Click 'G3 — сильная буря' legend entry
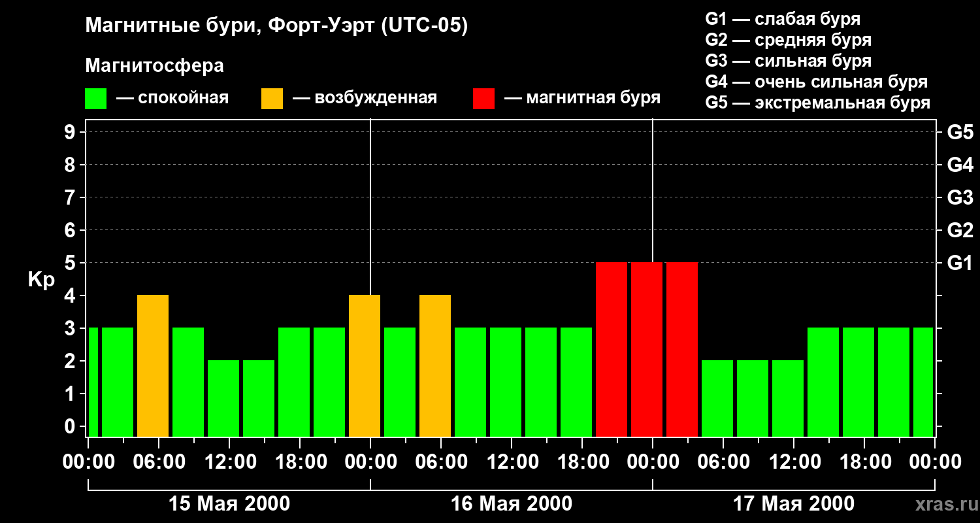Image resolution: width=980 pixels, height=523 pixels. (x=788, y=61)
